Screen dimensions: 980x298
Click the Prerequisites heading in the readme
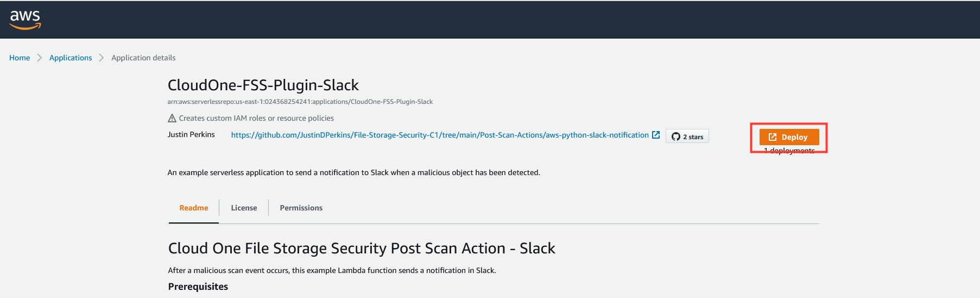click(x=198, y=287)
